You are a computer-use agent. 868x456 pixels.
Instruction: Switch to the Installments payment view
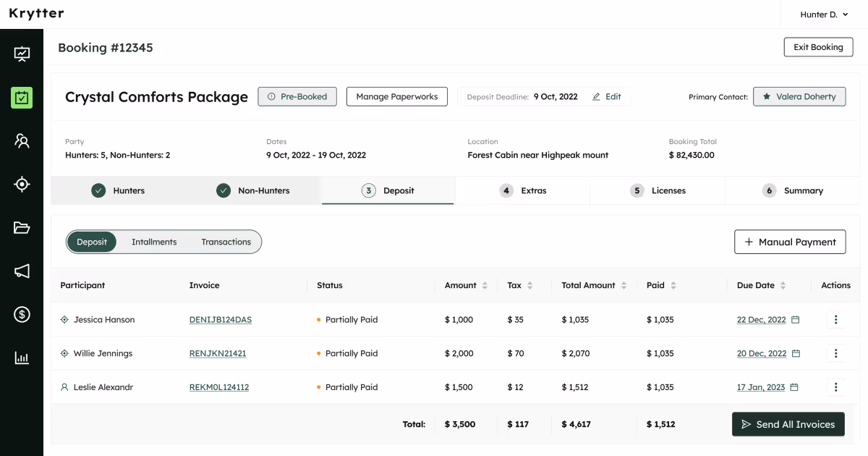[x=154, y=242]
